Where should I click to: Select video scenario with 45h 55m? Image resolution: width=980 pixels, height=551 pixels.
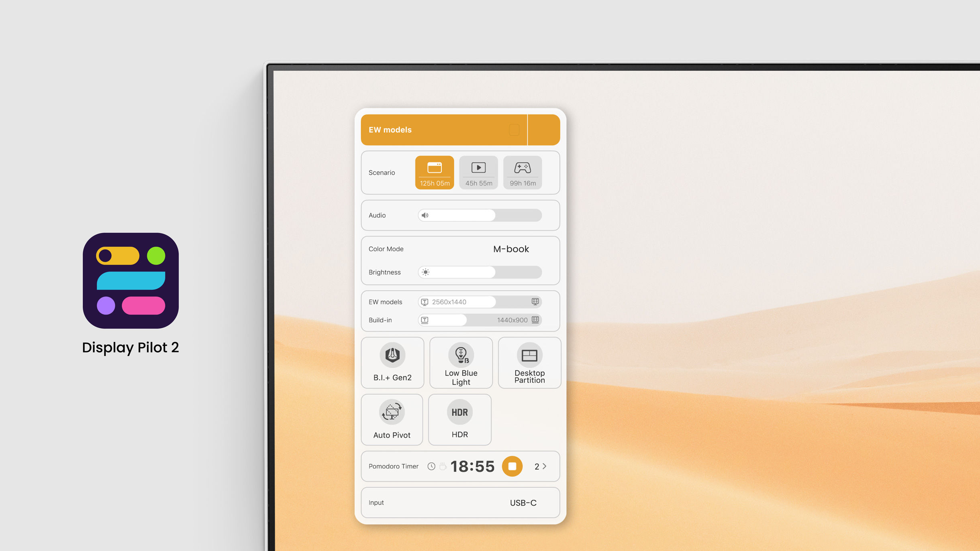pyautogui.click(x=479, y=172)
